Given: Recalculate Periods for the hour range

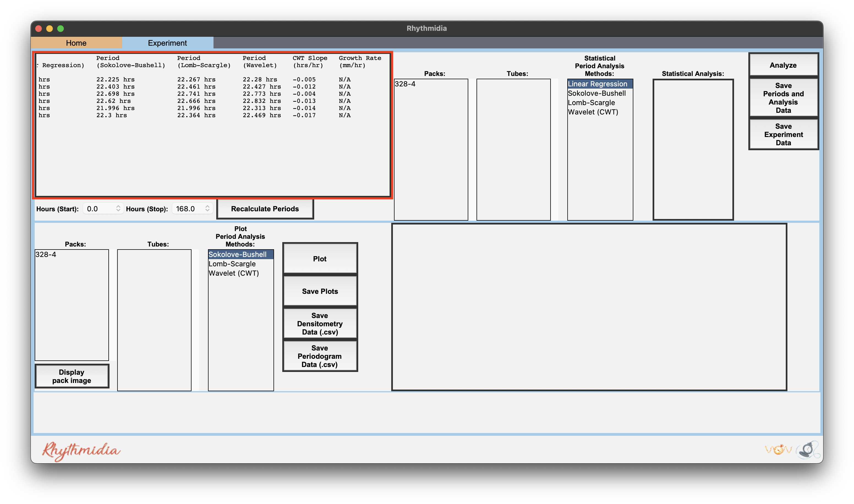Looking at the screenshot, I should click(x=265, y=209).
